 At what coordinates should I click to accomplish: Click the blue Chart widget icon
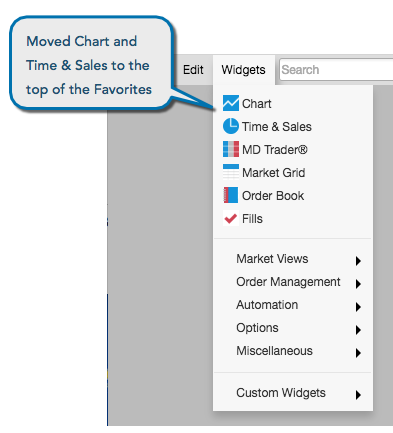tap(231, 103)
